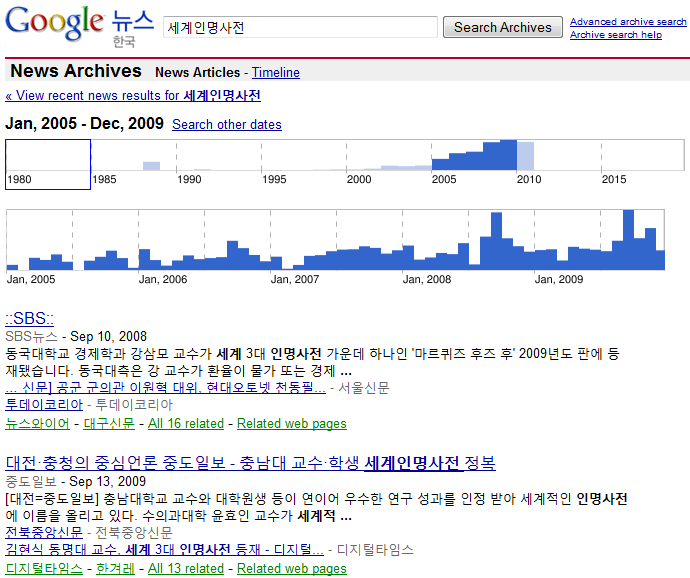Viewport: 690px width, 578px height.
Task: Click Jan, 2005 label on detailed chart
Action: [x=31, y=280]
